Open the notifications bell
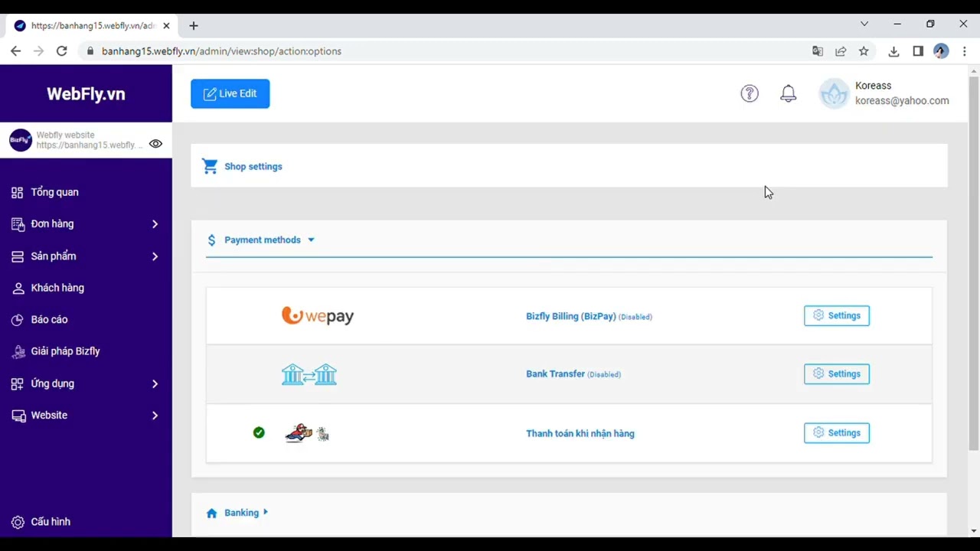Screen dimensions: 980x551 pos(788,93)
